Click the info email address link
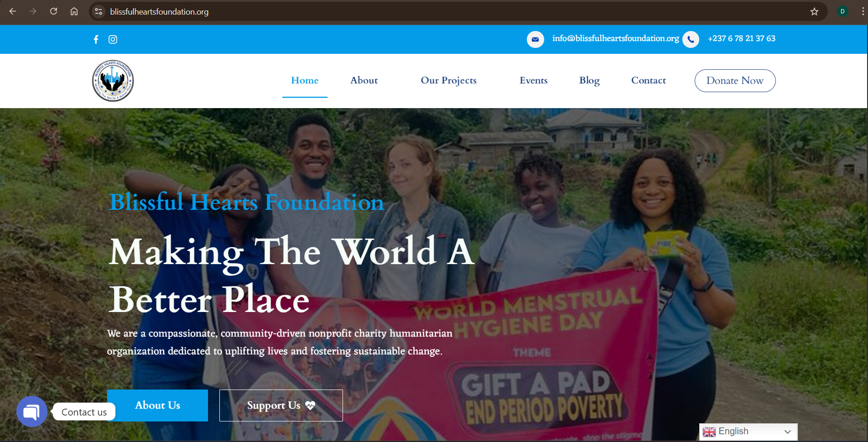 615,38
